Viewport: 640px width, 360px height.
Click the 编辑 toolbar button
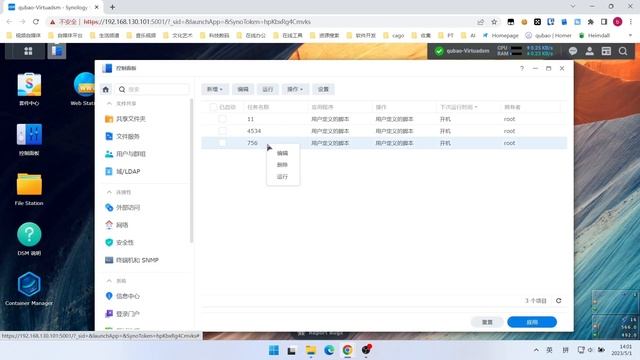tap(243, 89)
